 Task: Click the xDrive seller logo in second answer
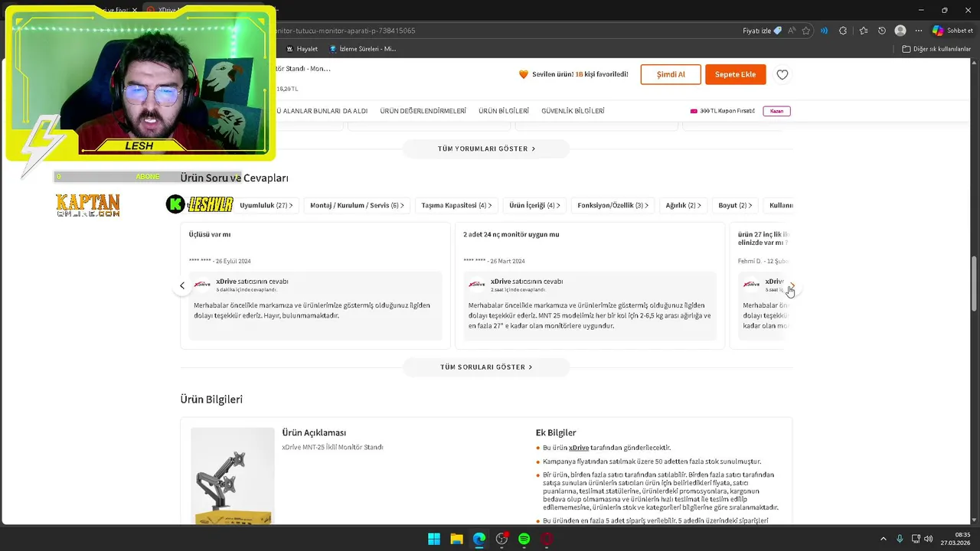(x=477, y=284)
